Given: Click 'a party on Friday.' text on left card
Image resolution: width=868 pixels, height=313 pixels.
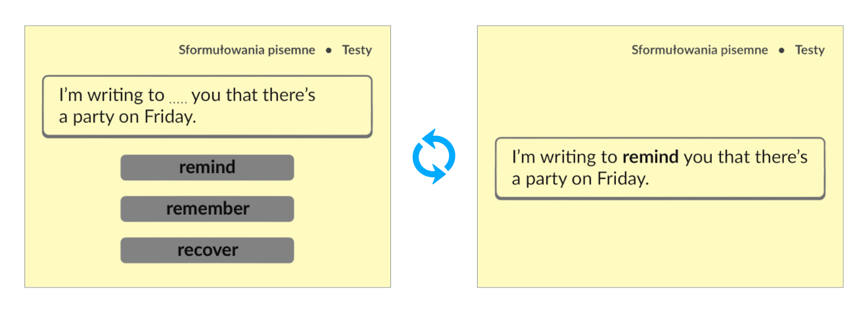Looking at the screenshot, I should 127,117.
